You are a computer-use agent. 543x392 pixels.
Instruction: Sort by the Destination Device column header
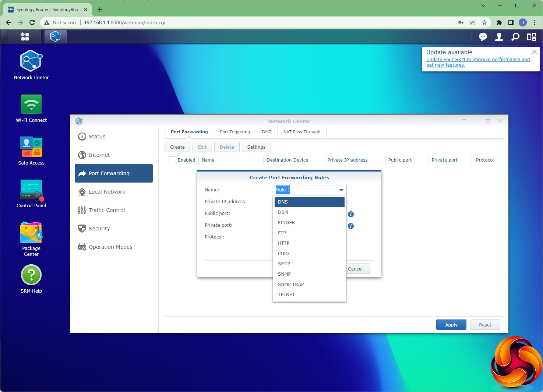(294, 160)
